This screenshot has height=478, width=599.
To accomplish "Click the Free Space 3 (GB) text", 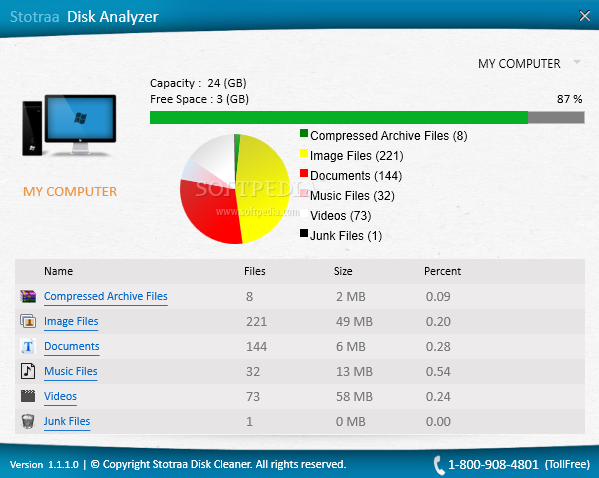I will pos(199,99).
